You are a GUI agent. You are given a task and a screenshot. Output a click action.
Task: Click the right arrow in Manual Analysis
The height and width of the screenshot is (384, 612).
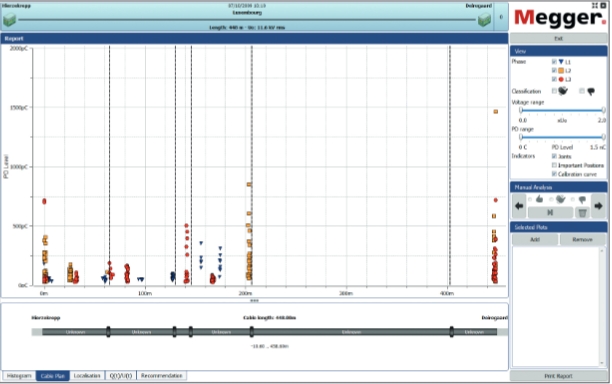click(598, 206)
